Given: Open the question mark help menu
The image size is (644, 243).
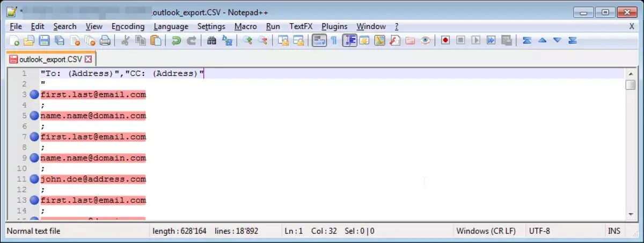Looking at the screenshot, I should pyautogui.click(x=397, y=26).
